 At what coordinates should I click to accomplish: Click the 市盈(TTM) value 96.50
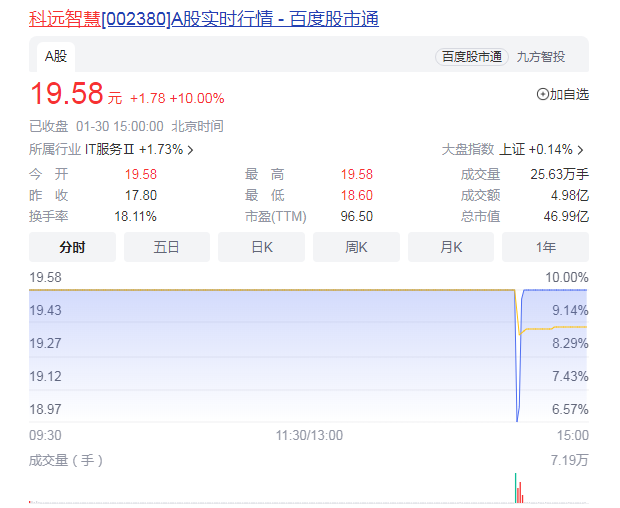(357, 216)
